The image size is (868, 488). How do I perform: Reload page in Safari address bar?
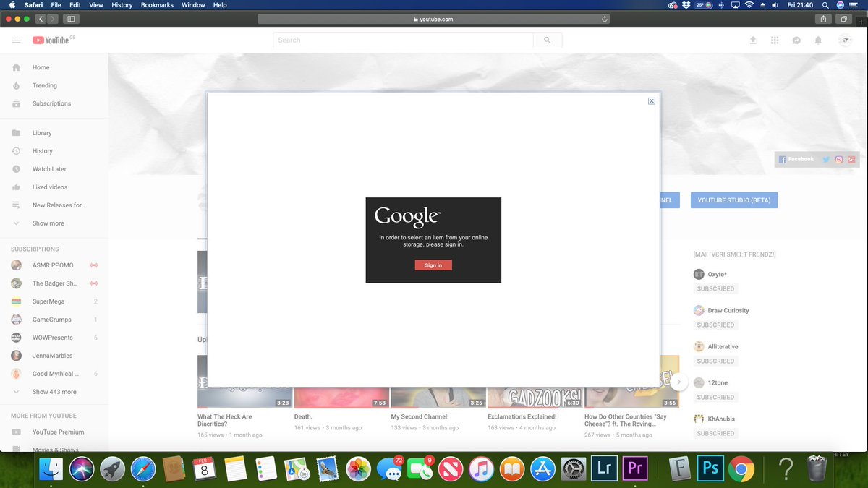[604, 19]
